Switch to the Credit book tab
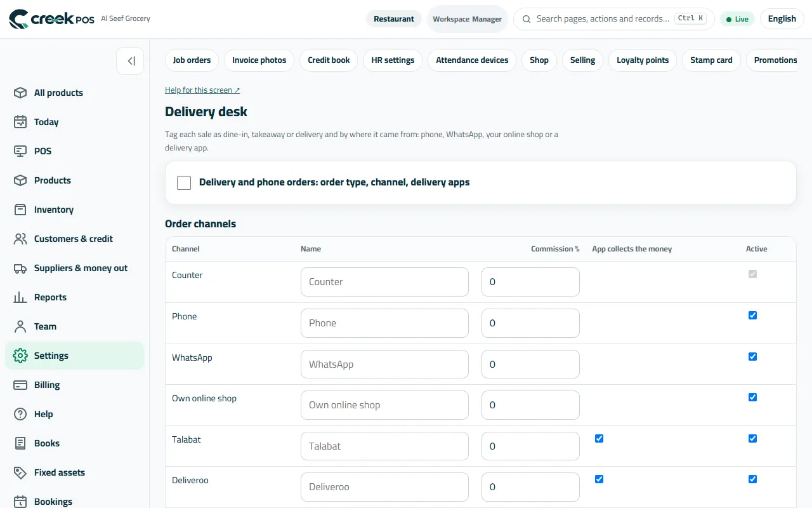Image resolution: width=812 pixels, height=508 pixels. click(x=329, y=60)
